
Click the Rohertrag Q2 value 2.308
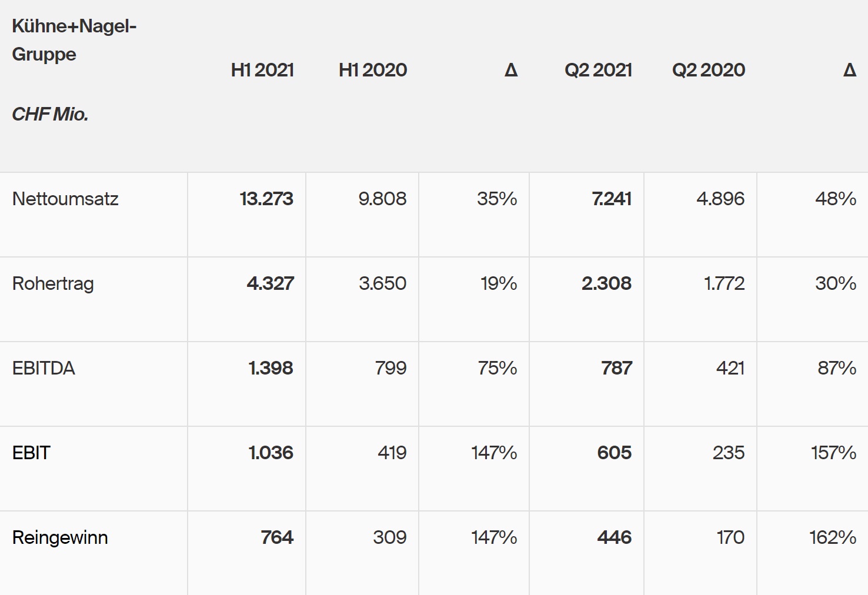[x=606, y=283]
